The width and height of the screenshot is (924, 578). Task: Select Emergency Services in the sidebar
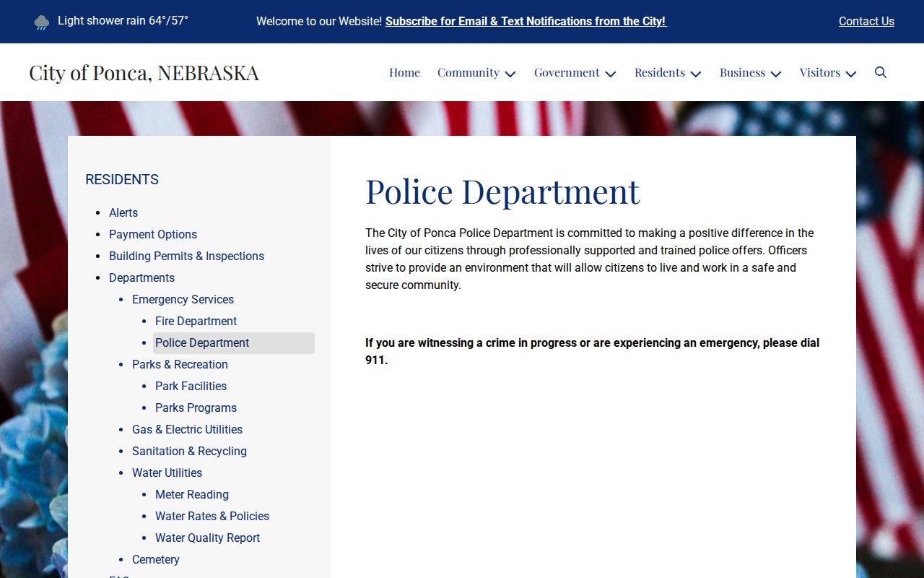pyautogui.click(x=183, y=299)
